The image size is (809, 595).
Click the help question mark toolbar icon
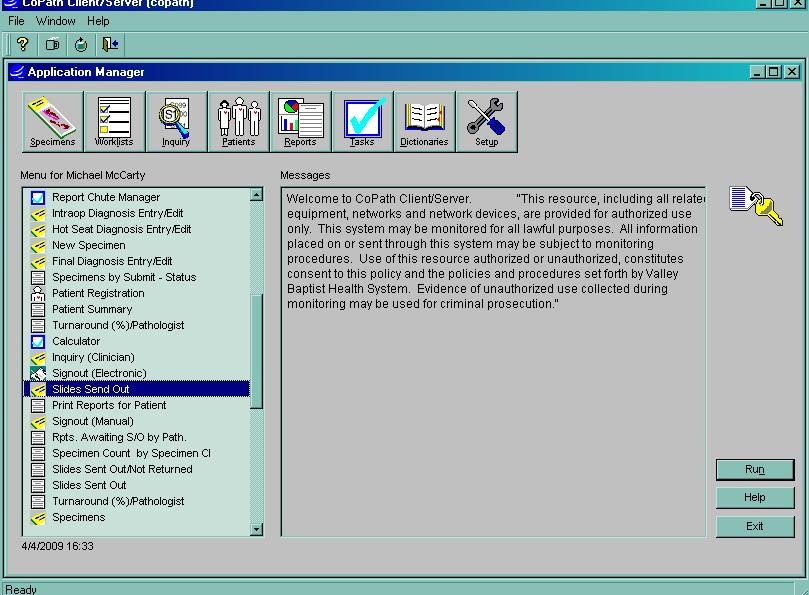click(x=22, y=44)
